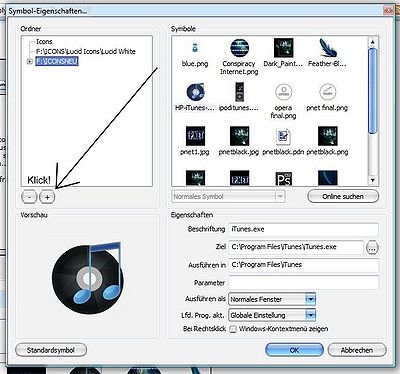Image resolution: width=400 pixels, height=374 pixels.
Task: Expand the F:\ICONSNEU folder node
Action: (29, 61)
